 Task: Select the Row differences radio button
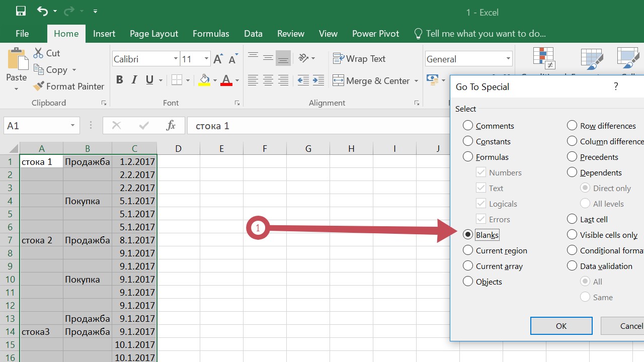(572, 126)
